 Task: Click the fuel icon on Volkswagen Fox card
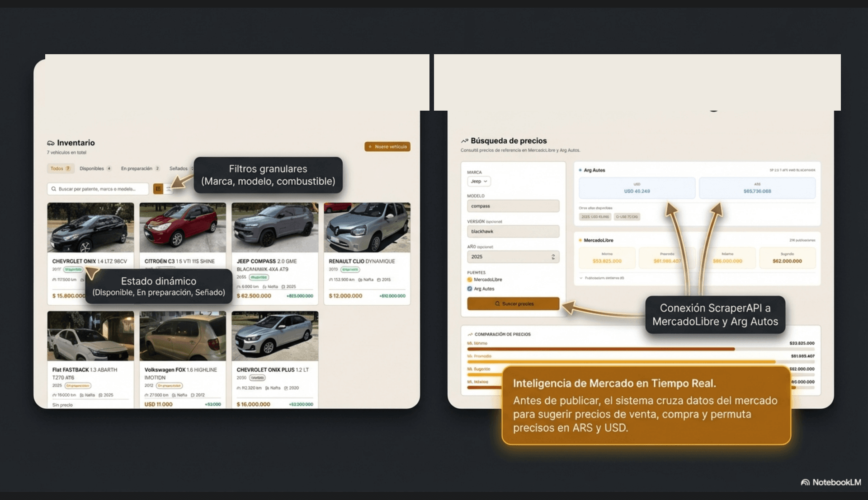point(174,395)
